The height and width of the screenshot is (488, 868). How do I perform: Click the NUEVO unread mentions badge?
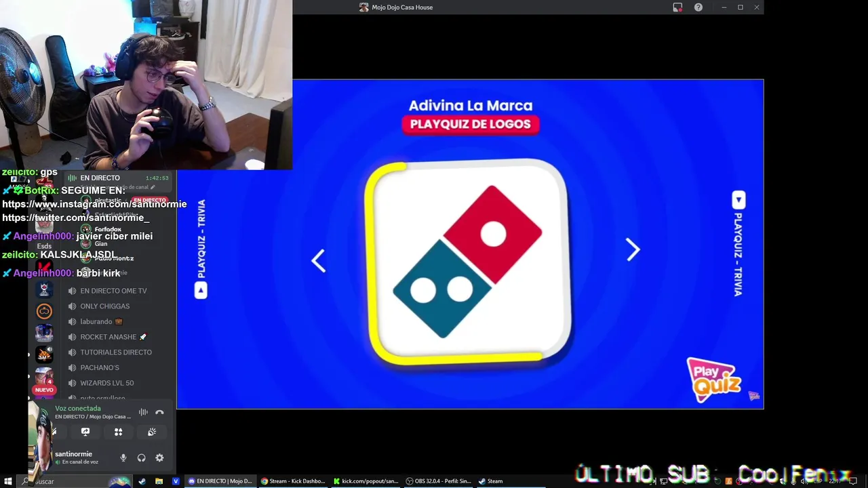click(44, 390)
